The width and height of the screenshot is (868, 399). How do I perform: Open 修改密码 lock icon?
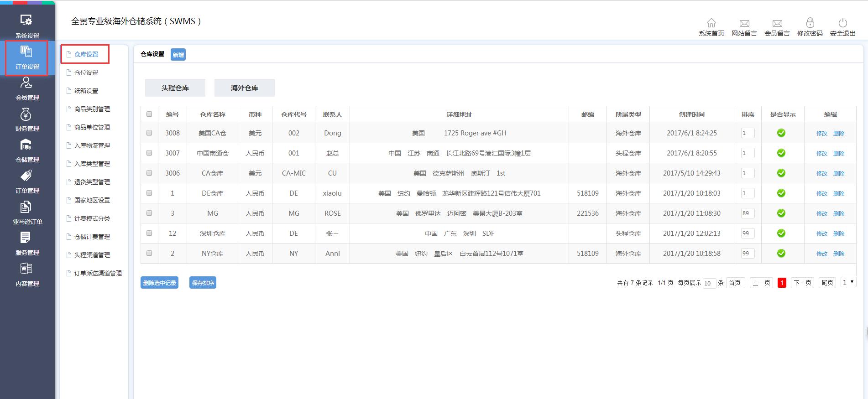point(810,23)
